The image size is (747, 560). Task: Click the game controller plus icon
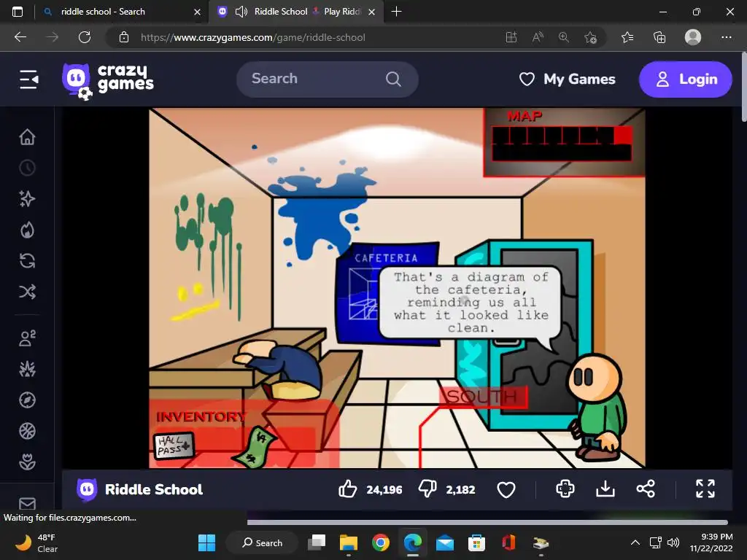[x=565, y=489]
